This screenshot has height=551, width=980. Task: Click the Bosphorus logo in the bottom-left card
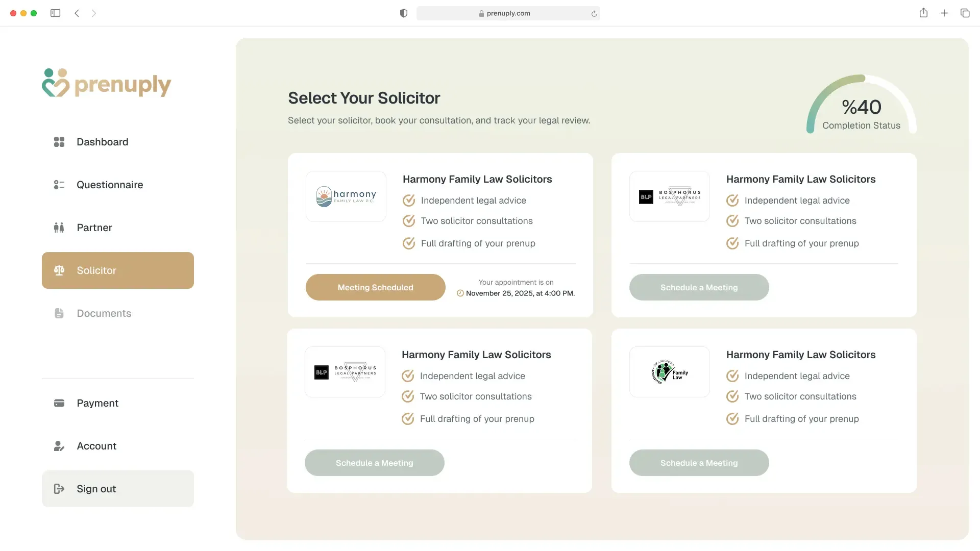pos(345,372)
